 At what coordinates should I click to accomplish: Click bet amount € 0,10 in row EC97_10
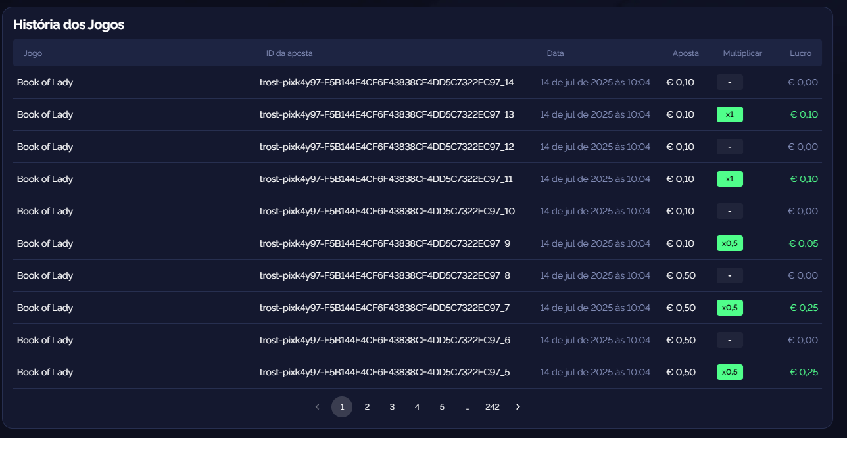click(681, 211)
